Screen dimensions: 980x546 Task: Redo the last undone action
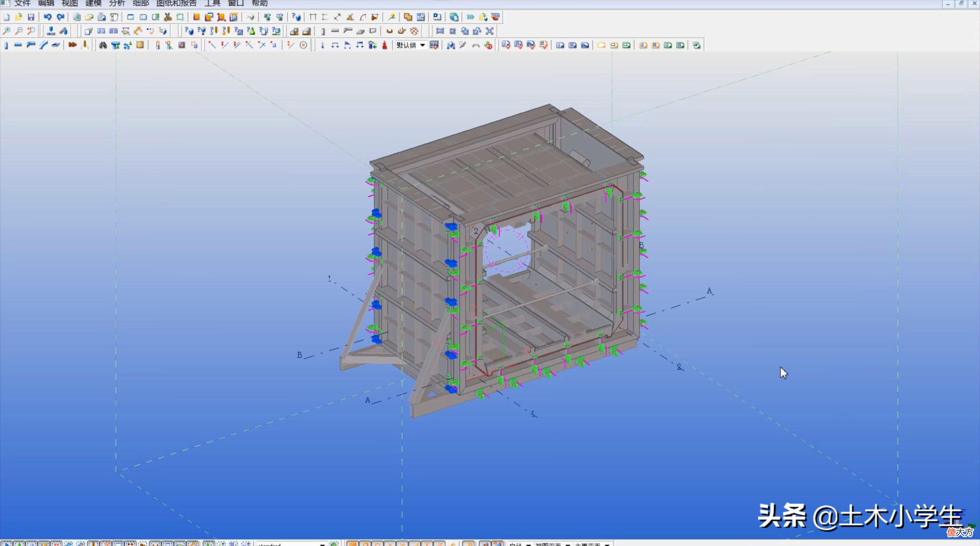(x=60, y=17)
